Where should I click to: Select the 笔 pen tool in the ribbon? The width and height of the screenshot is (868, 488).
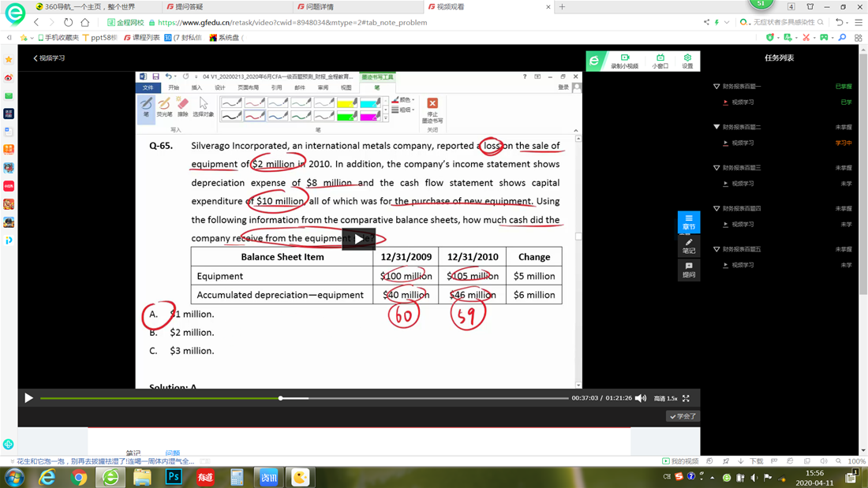[x=146, y=106]
